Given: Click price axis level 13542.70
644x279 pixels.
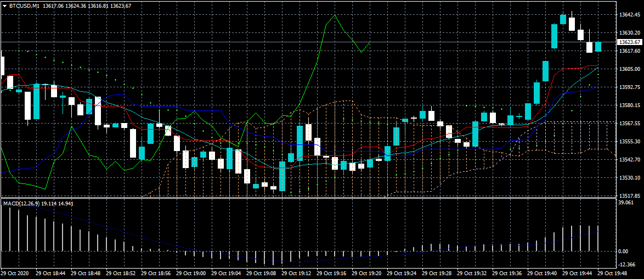Looking at the screenshot, I should click(x=630, y=160).
